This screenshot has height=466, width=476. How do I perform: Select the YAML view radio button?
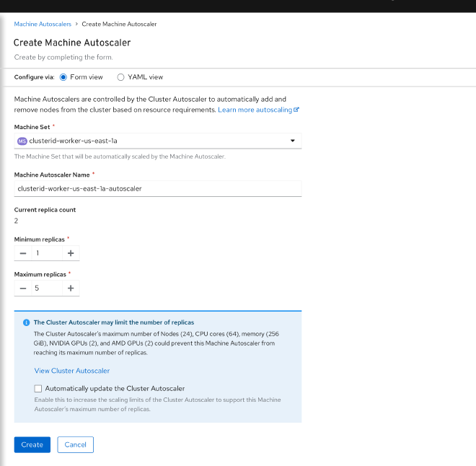120,77
